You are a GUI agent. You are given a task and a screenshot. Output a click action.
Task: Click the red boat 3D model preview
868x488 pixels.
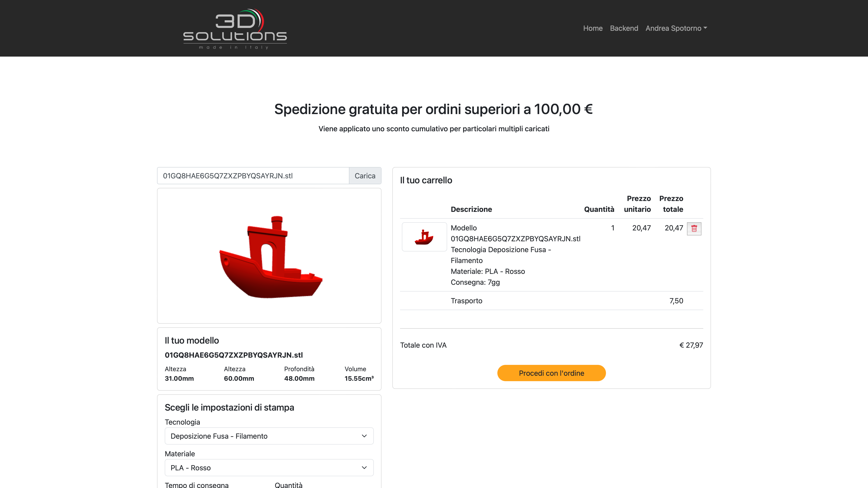tap(271, 257)
